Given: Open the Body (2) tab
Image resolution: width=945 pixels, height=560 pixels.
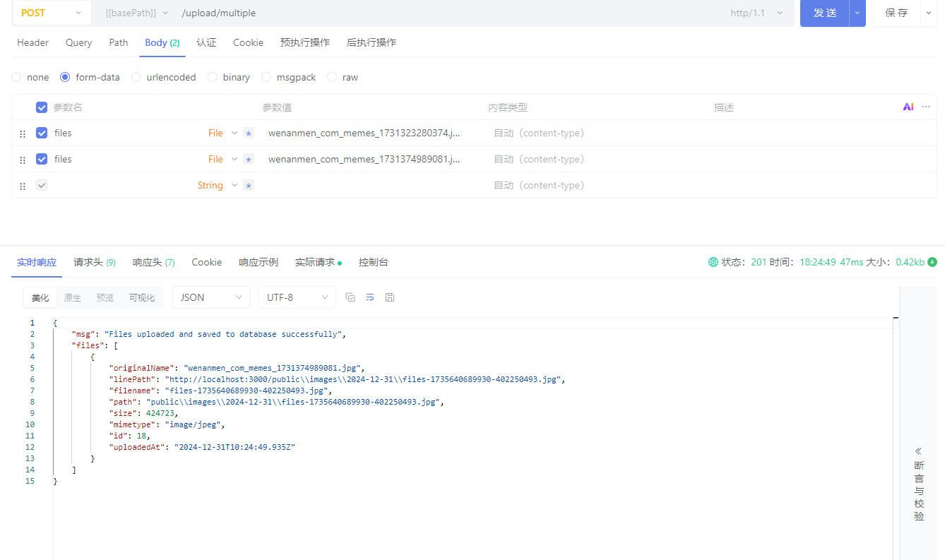Looking at the screenshot, I should click(x=162, y=42).
